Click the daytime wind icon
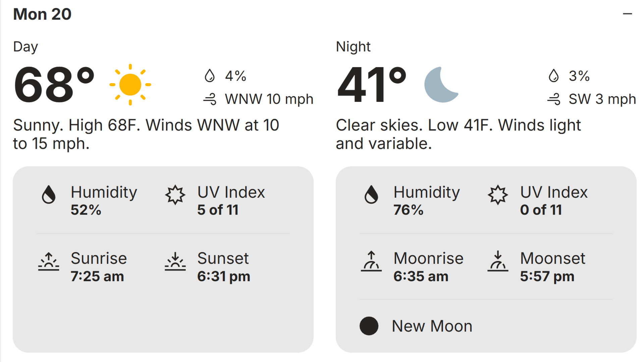Viewport: 644px width, 362px height. coord(210,99)
